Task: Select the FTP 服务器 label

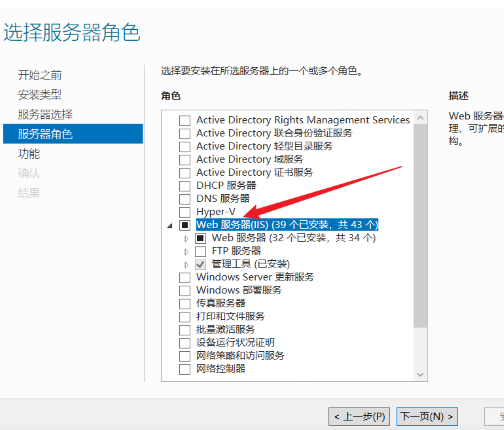Action: coord(236,251)
